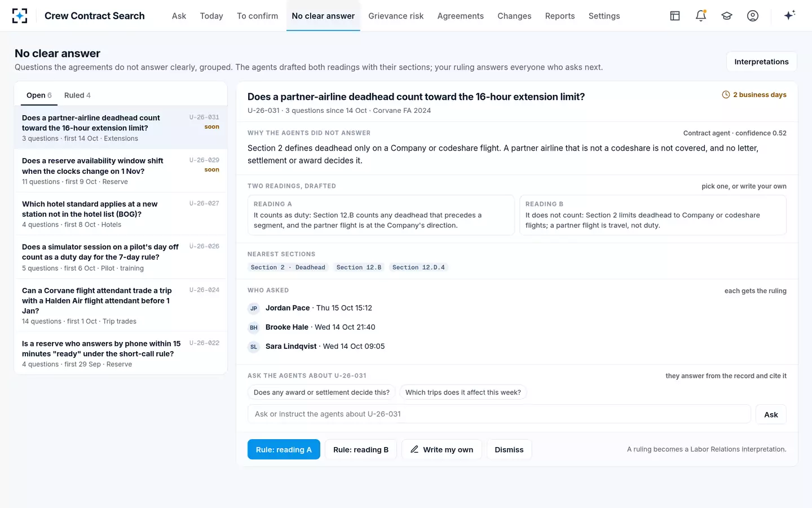Dismiss question U-26-031
The image size is (812, 508).
509,449
